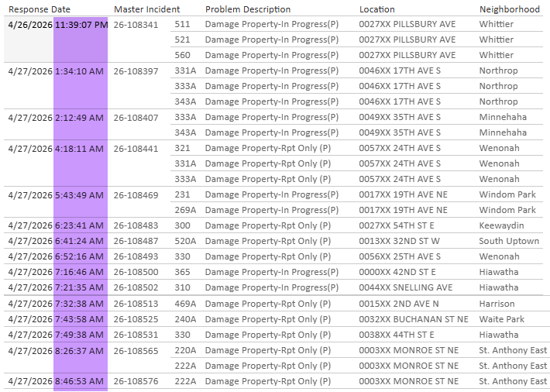Click the Location column header
The height and width of the screenshot is (392, 550).
click(x=377, y=9)
